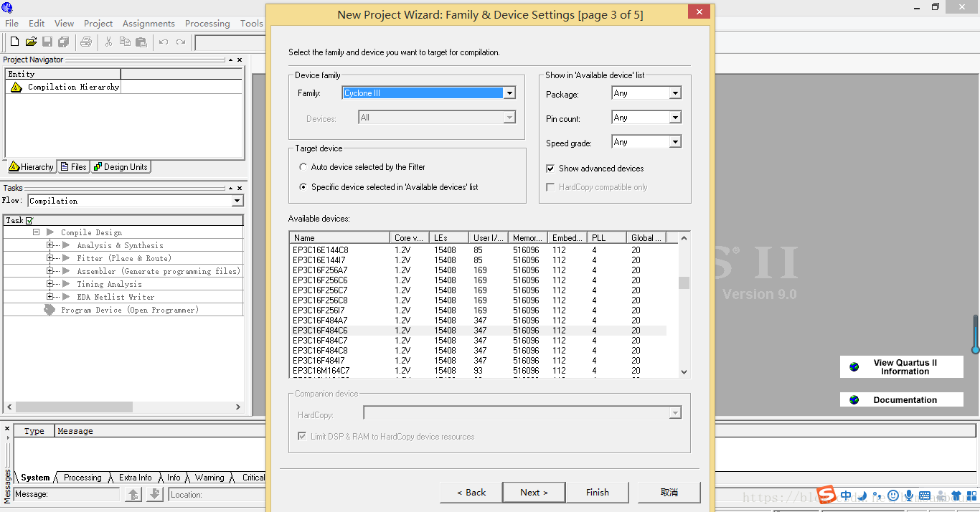
Task: Open the Package dropdown
Action: (674, 93)
